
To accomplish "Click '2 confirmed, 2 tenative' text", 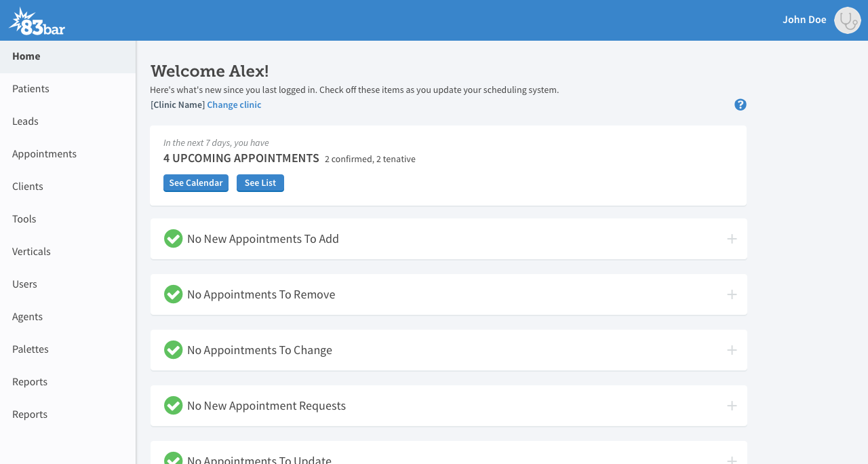I will pyautogui.click(x=370, y=159).
